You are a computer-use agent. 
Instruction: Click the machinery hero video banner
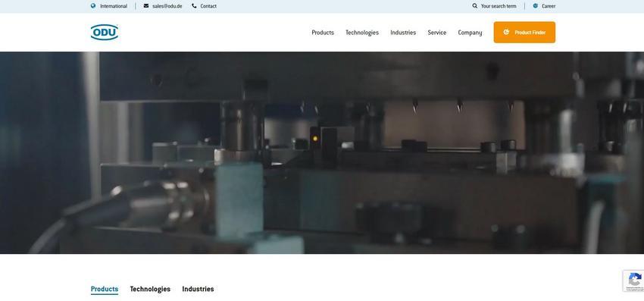[322, 152]
